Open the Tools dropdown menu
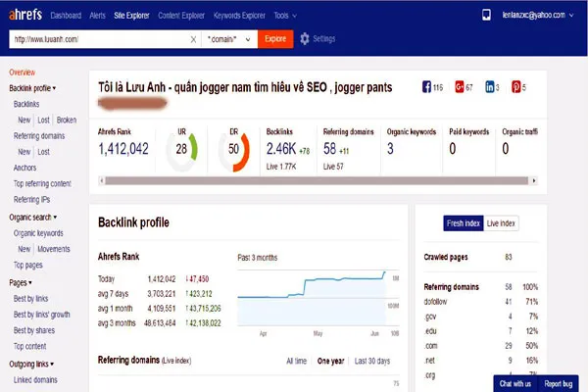The width and height of the screenshot is (588, 392). coord(285,16)
